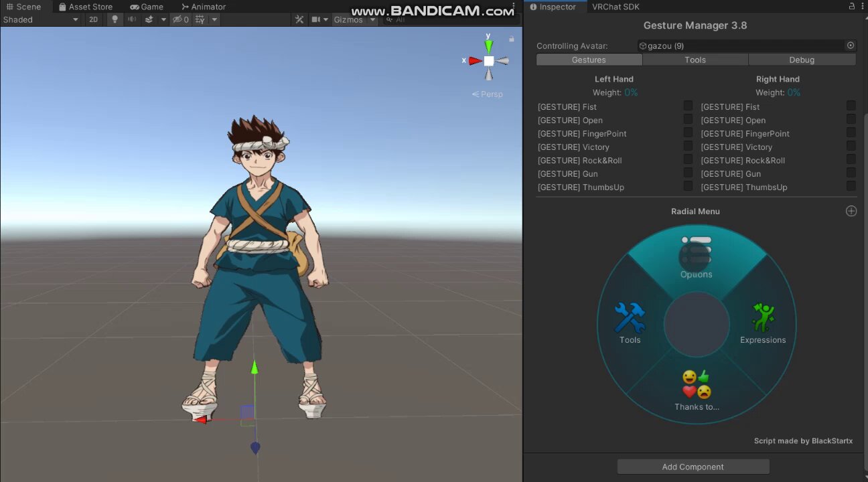Click the Script made by BlackStartx text

click(x=803, y=440)
